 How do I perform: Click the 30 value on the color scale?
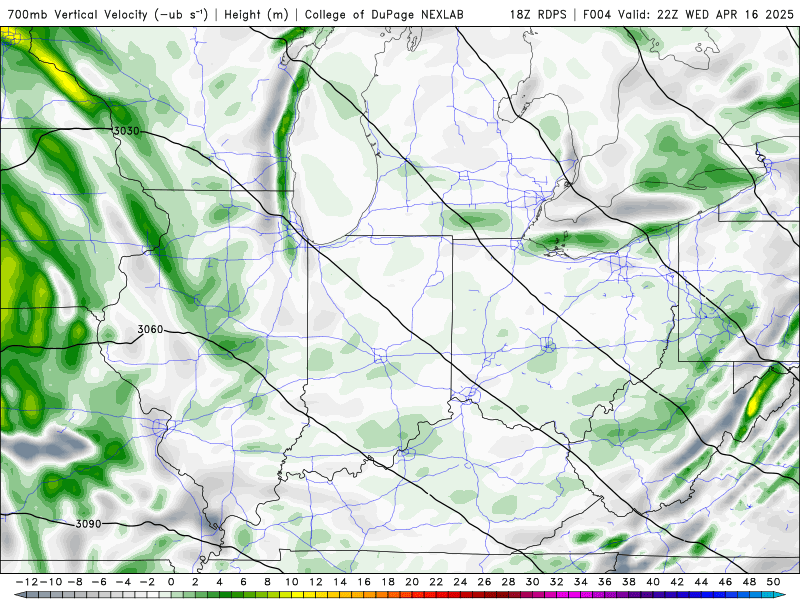[x=533, y=582]
